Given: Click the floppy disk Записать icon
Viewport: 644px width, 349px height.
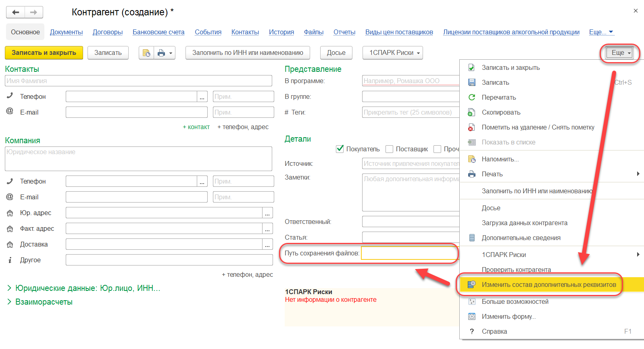Looking at the screenshot, I should 471,82.
